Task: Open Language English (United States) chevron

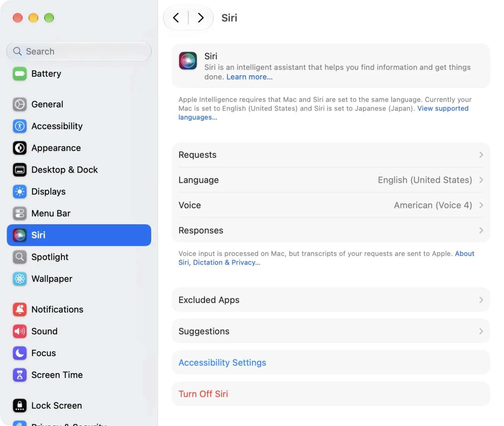Action: coord(481,180)
